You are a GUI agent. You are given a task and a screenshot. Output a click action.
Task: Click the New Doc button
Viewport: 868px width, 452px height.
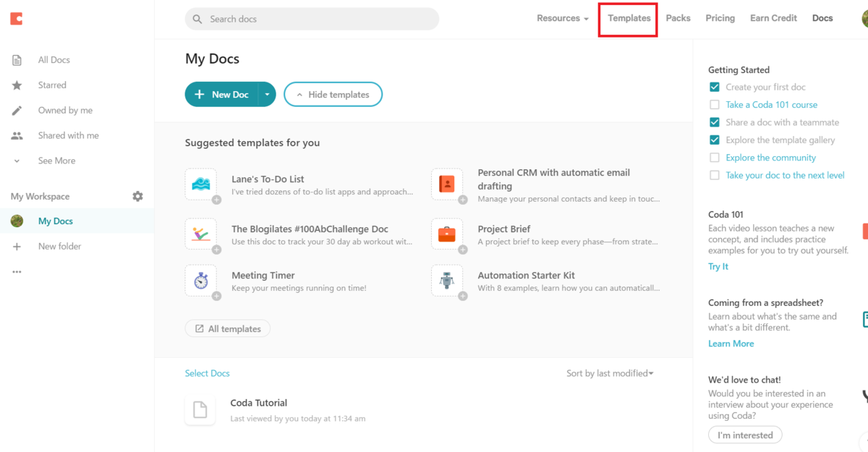(223, 95)
